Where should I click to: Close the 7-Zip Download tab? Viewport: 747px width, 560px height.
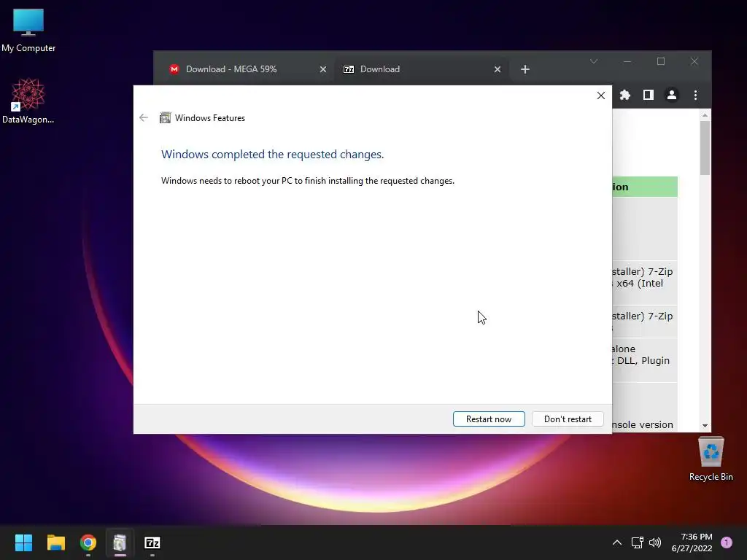click(498, 69)
